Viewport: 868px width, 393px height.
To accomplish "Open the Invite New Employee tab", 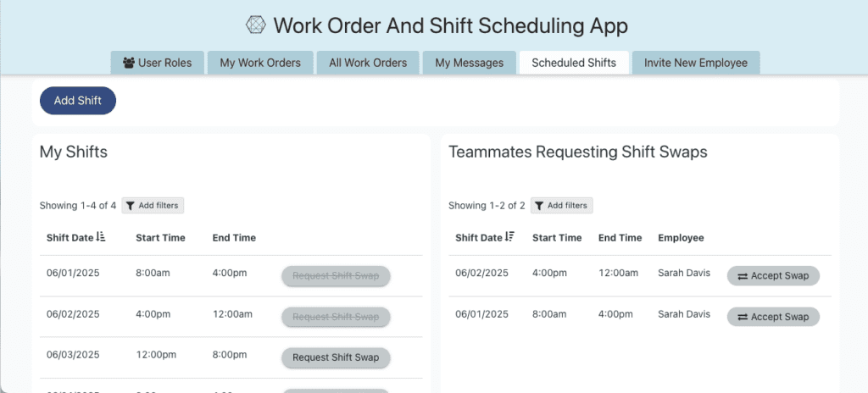I will point(695,63).
